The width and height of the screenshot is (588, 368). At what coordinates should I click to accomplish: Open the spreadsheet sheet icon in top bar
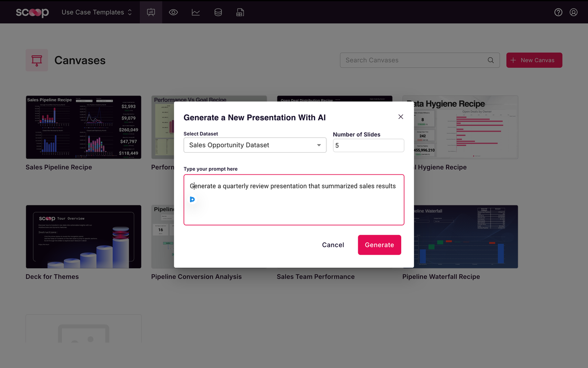click(x=240, y=12)
